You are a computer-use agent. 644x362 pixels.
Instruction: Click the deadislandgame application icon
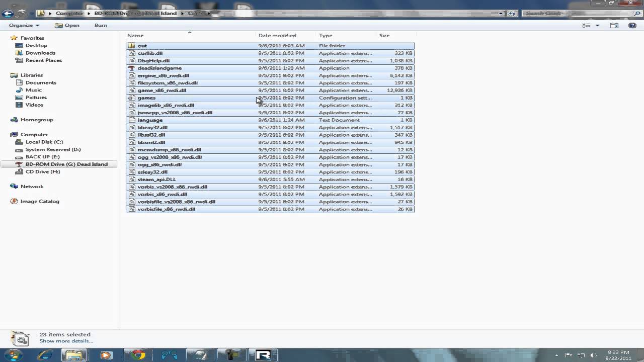[x=132, y=68]
